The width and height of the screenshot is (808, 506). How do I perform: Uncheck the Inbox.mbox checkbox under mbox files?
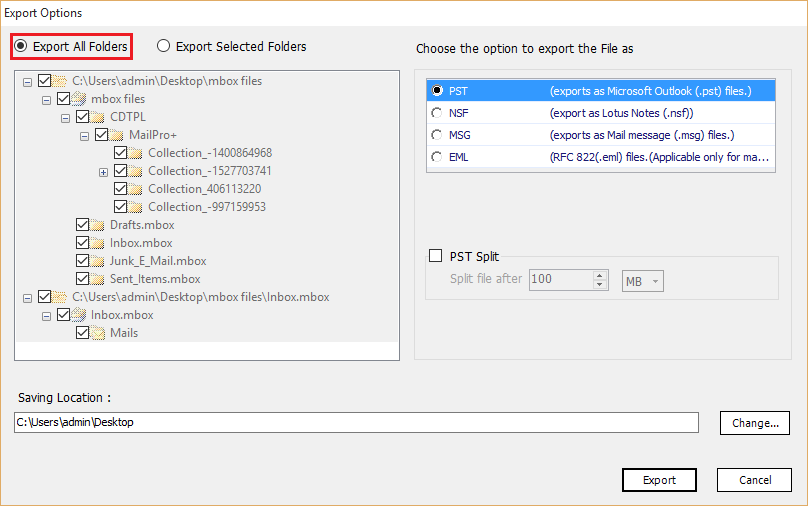click(x=83, y=243)
